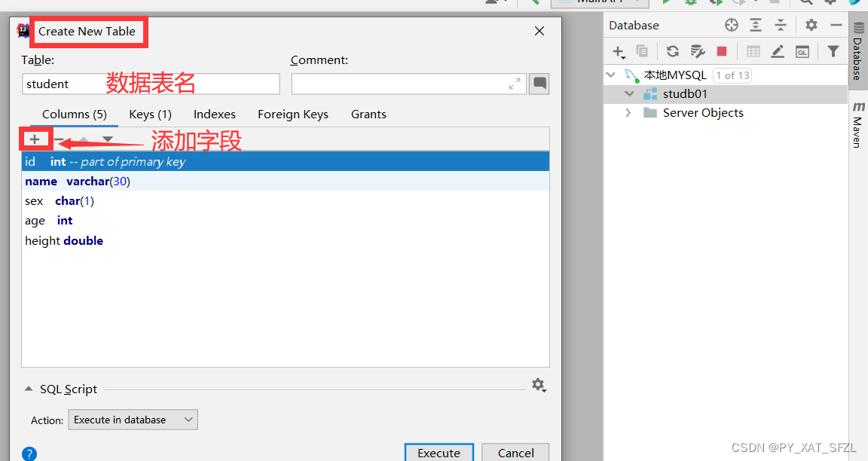
Task: Open the table editor grid icon
Action: tap(753, 51)
